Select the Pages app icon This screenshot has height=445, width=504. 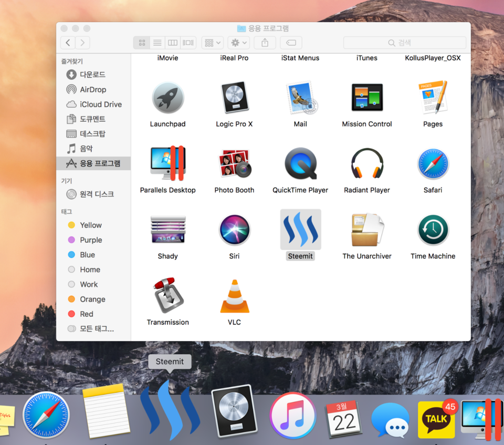(433, 97)
